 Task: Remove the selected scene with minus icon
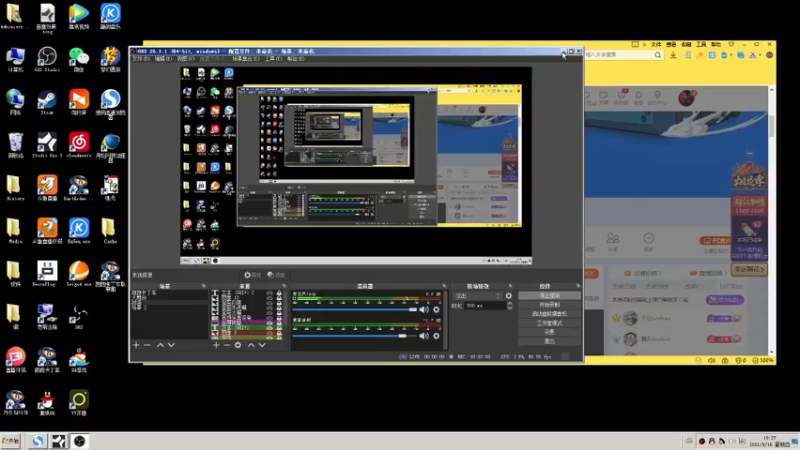tap(147, 345)
